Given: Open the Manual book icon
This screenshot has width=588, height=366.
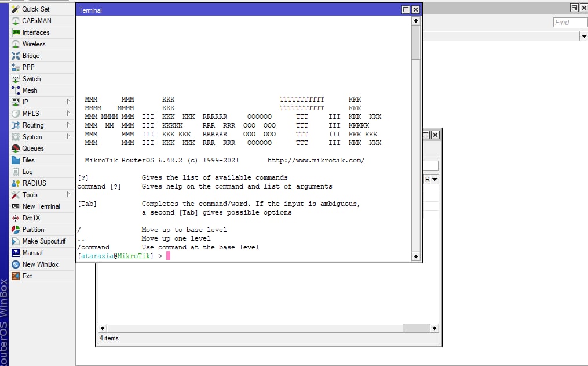Looking at the screenshot, I should [16, 253].
